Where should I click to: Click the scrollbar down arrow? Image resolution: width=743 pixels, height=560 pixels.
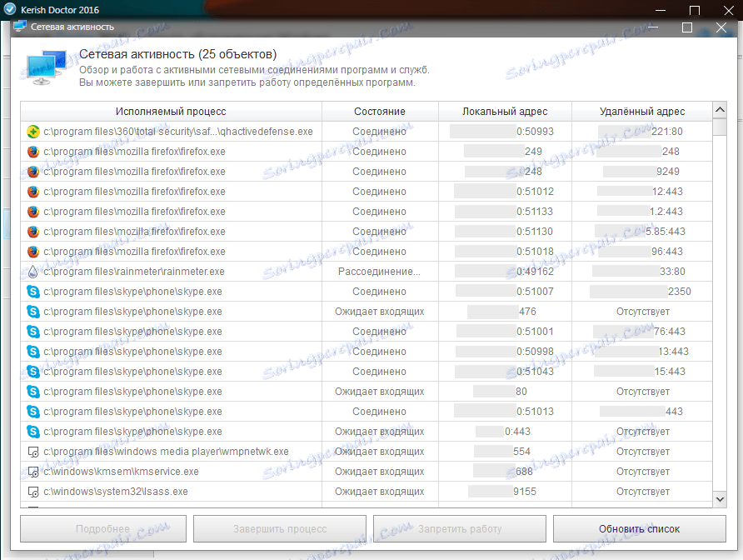(720, 499)
